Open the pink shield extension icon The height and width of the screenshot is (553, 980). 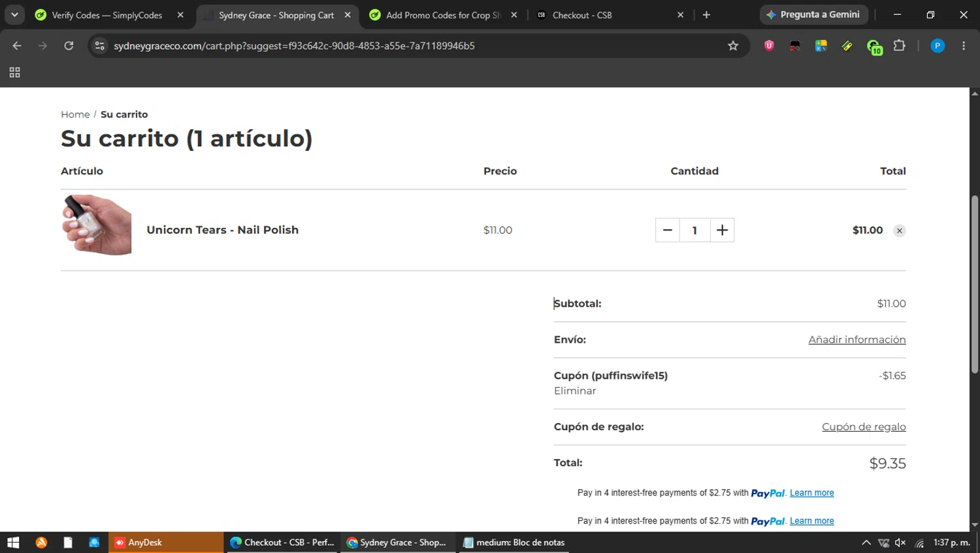click(x=769, y=46)
